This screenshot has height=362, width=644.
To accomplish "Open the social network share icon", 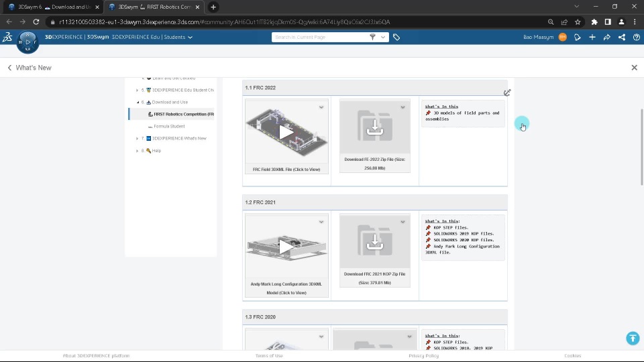I will pyautogui.click(x=622, y=37).
